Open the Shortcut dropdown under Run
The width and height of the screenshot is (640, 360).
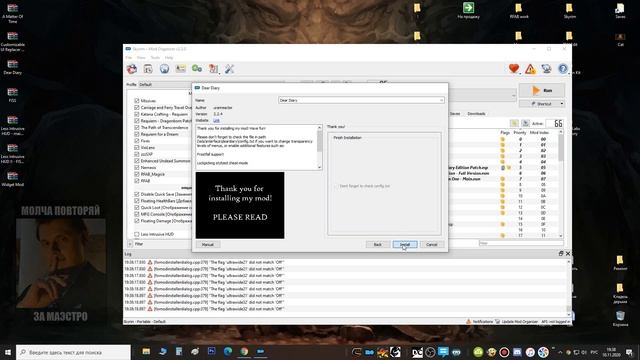(542, 104)
